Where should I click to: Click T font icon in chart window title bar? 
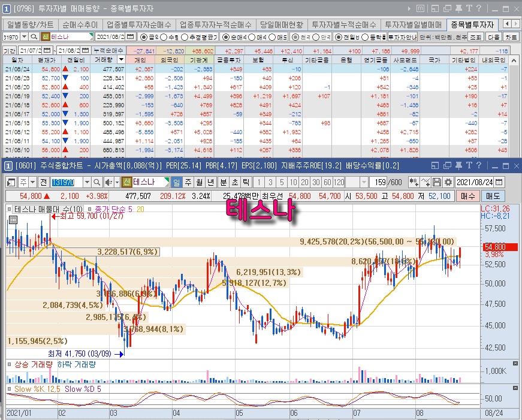469,165
